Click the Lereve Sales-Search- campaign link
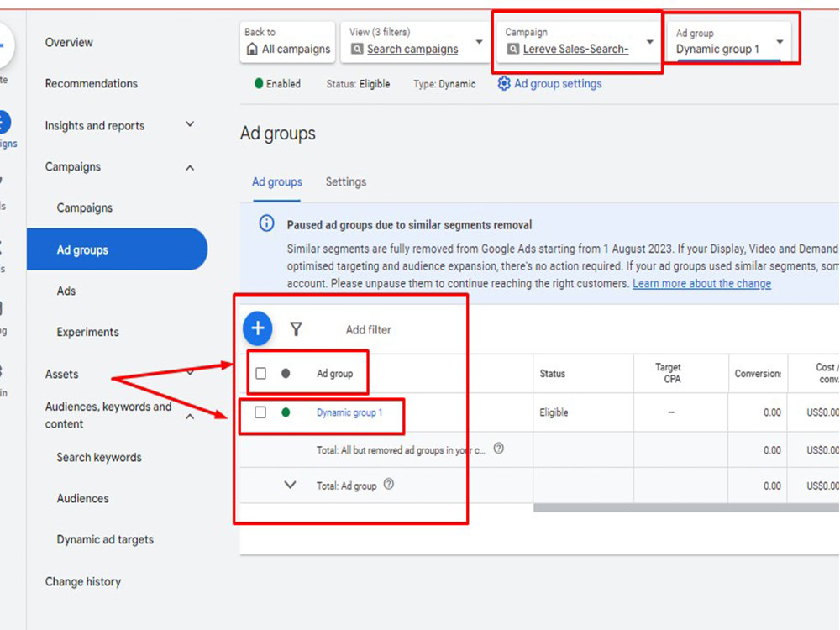Image resolution: width=840 pixels, height=630 pixels. coord(576,50)
